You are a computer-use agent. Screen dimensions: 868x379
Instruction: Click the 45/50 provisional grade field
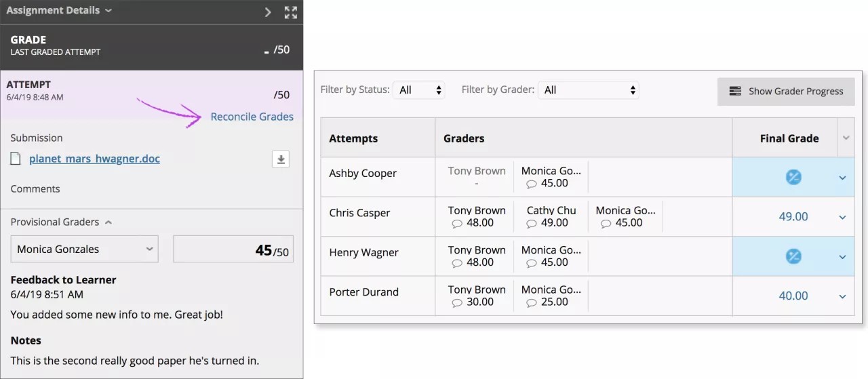(x=233, y=250)
